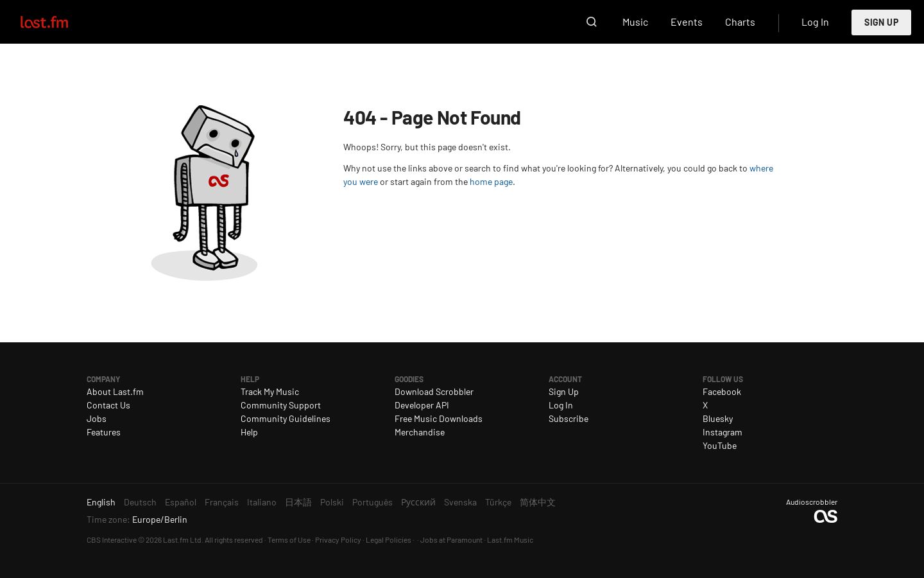
Task: Follow the 'where you were' link
Action: pos(761,168)
